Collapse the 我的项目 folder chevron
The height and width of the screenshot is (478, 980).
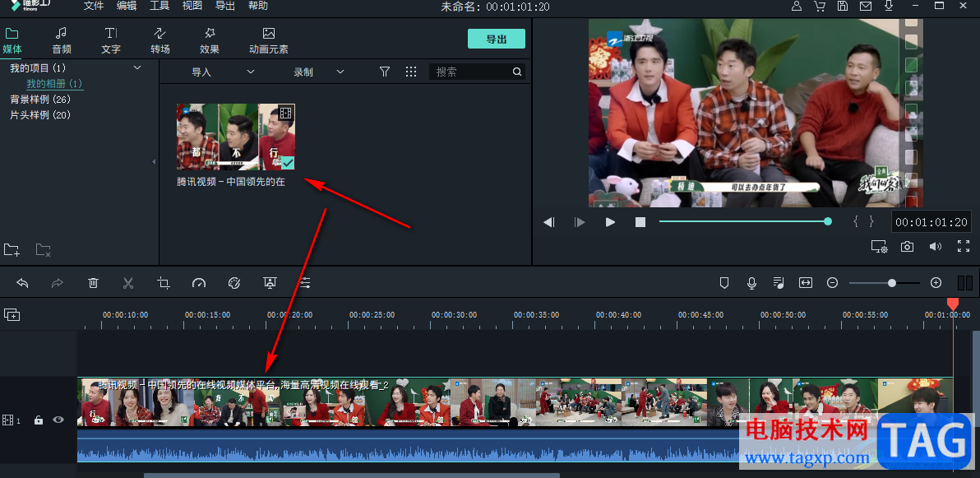[137, 67]
